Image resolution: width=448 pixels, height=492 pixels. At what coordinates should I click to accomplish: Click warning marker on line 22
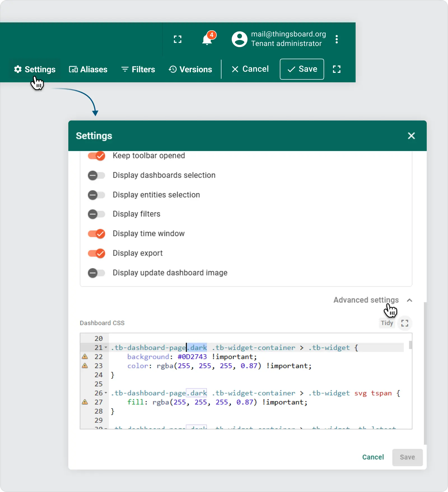tap(85, 357)
